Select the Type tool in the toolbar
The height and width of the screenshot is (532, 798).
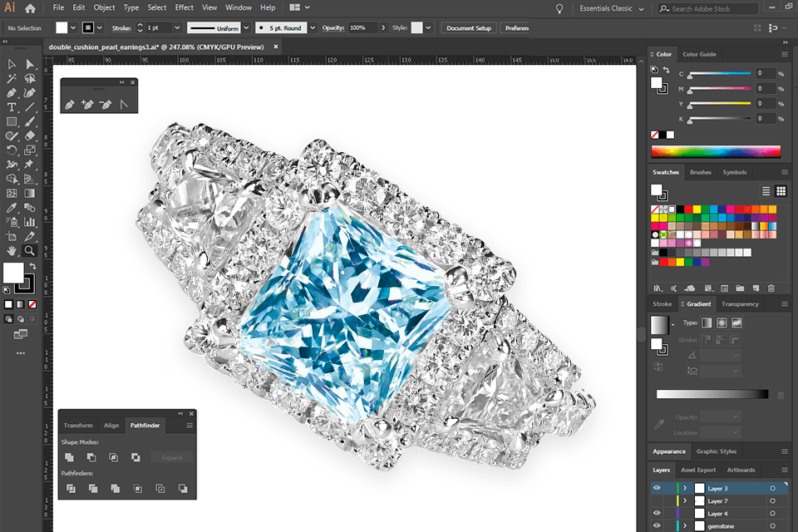coord(11,107)
